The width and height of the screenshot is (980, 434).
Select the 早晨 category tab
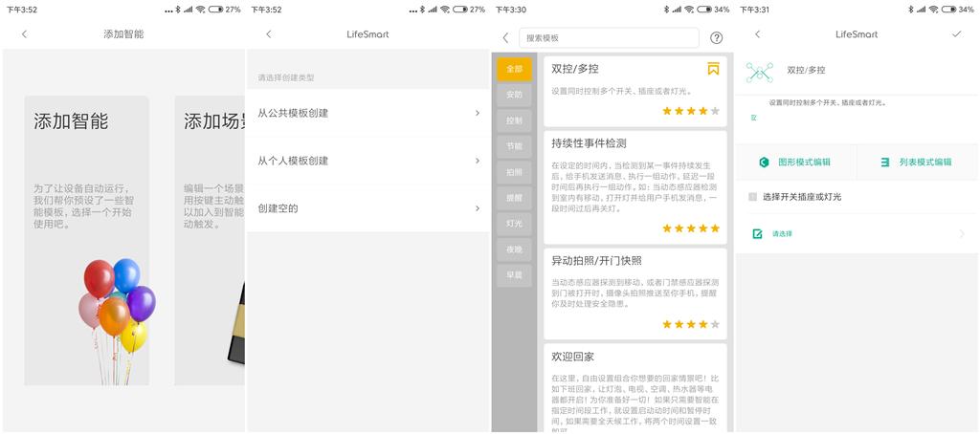514,274
